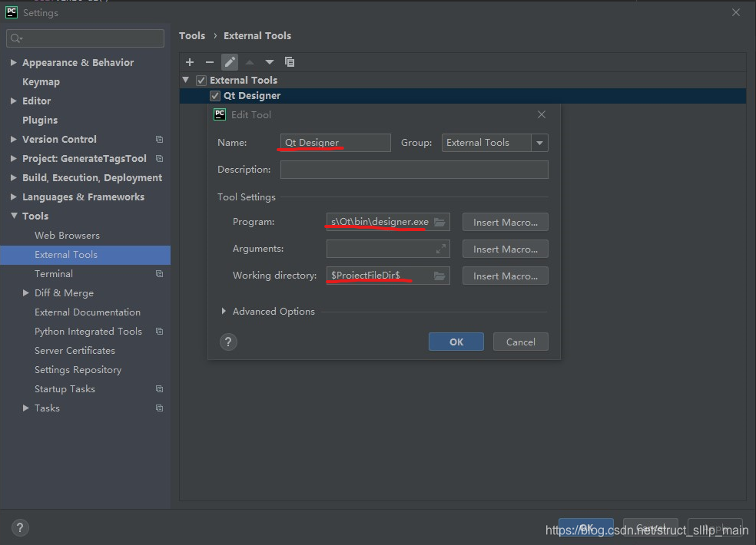Open Settings Repository page
This screenshot has height=545, width=756.
click(x=78, y=370)
